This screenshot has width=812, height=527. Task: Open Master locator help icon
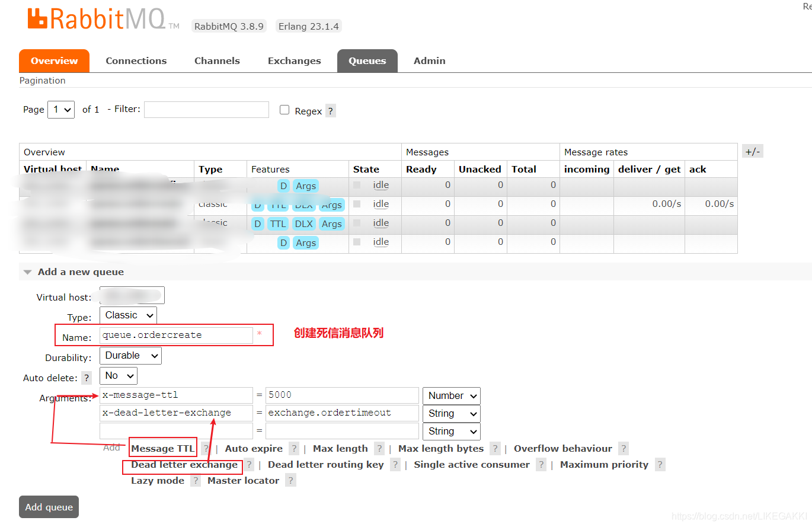coord(290,481)
